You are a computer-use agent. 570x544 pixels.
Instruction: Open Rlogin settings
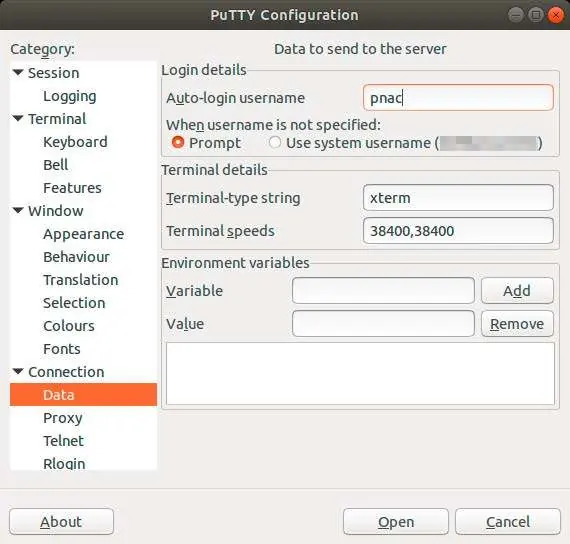[x=64, y=464]
